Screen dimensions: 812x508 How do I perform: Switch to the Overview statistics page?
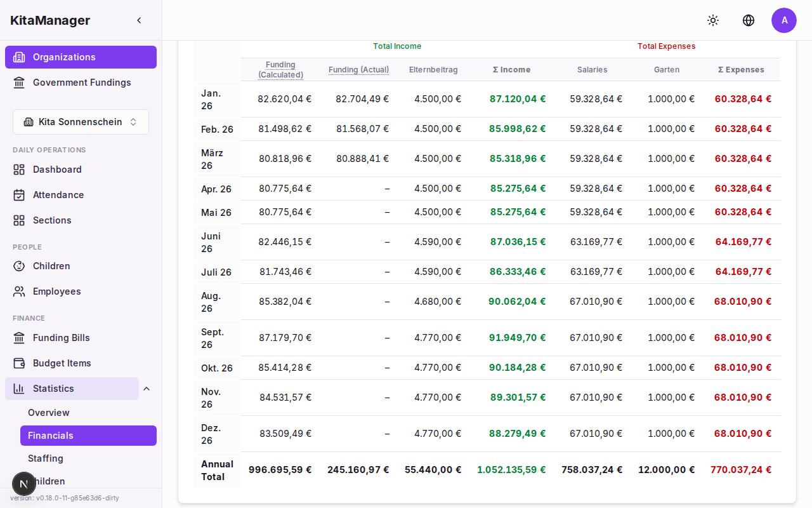[x=48, y=412]
